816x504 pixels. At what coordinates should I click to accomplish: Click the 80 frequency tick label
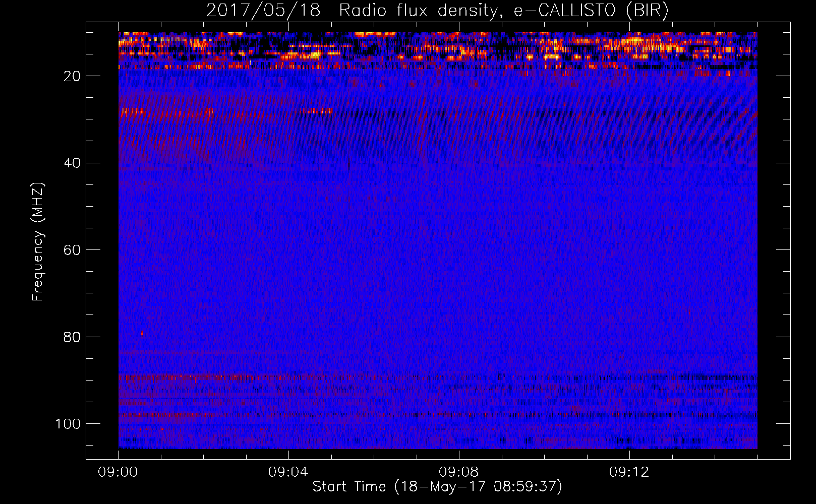[73, 337]
